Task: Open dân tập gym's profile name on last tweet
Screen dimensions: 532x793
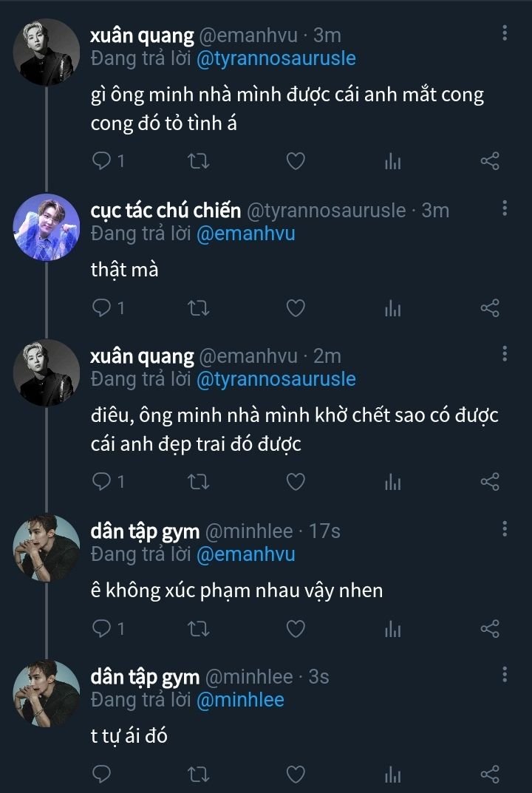Action: (x=145, y=677)
